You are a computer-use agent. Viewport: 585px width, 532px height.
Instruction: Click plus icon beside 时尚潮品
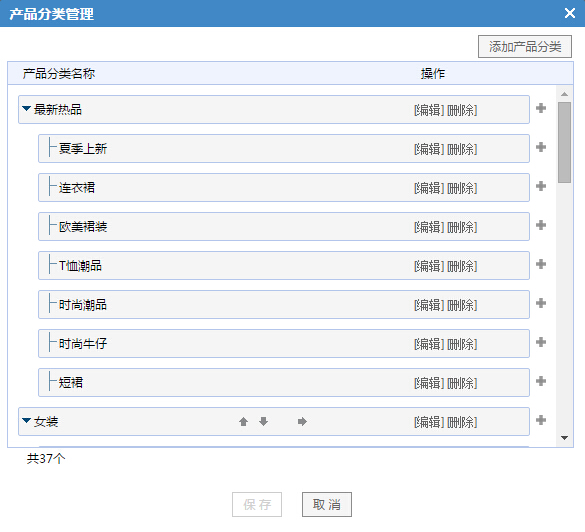click(541, 303)
